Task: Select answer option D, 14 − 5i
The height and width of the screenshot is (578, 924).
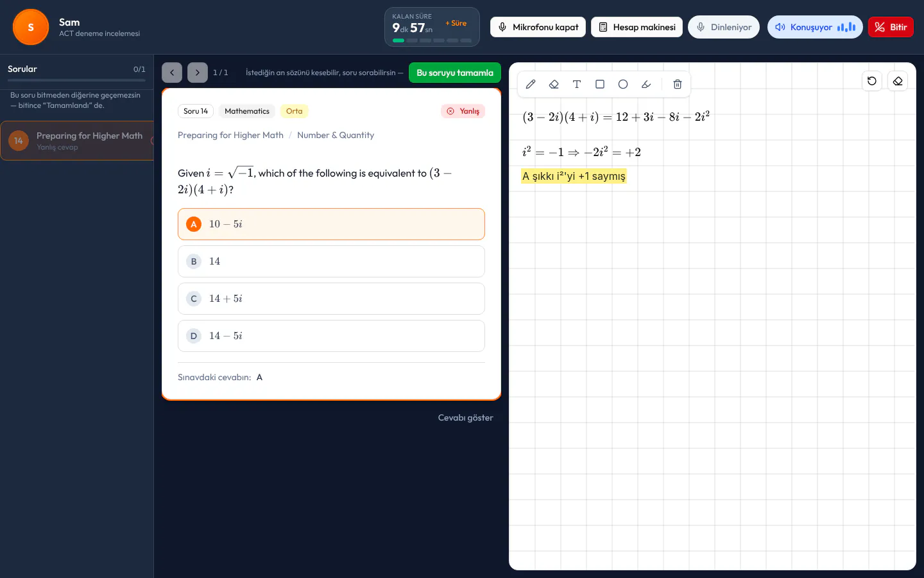Action: tap(331, 336)
